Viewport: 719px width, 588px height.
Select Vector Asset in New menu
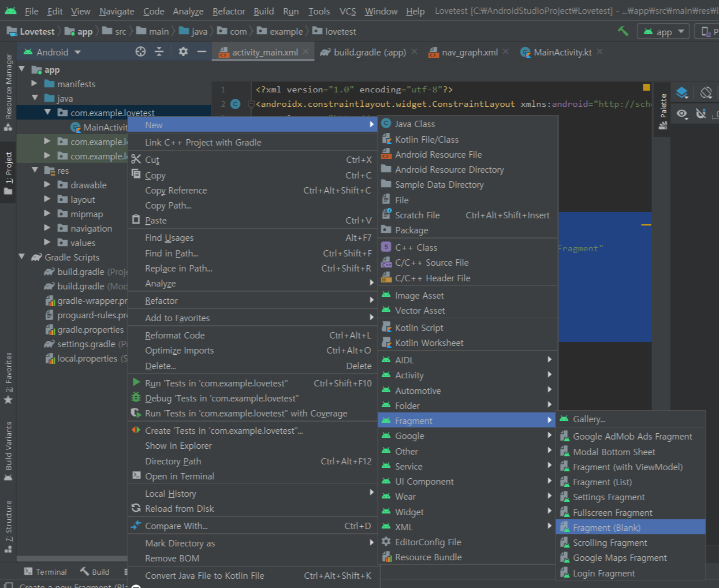click(468, 310)
